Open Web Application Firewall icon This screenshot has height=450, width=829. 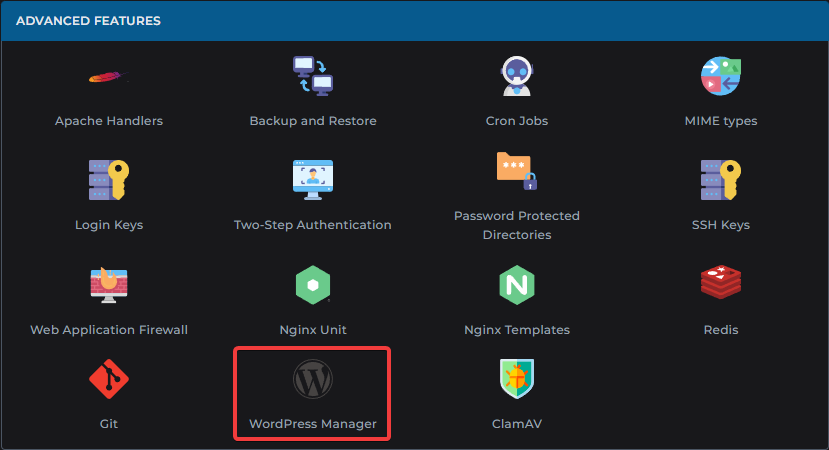point(108,284)
